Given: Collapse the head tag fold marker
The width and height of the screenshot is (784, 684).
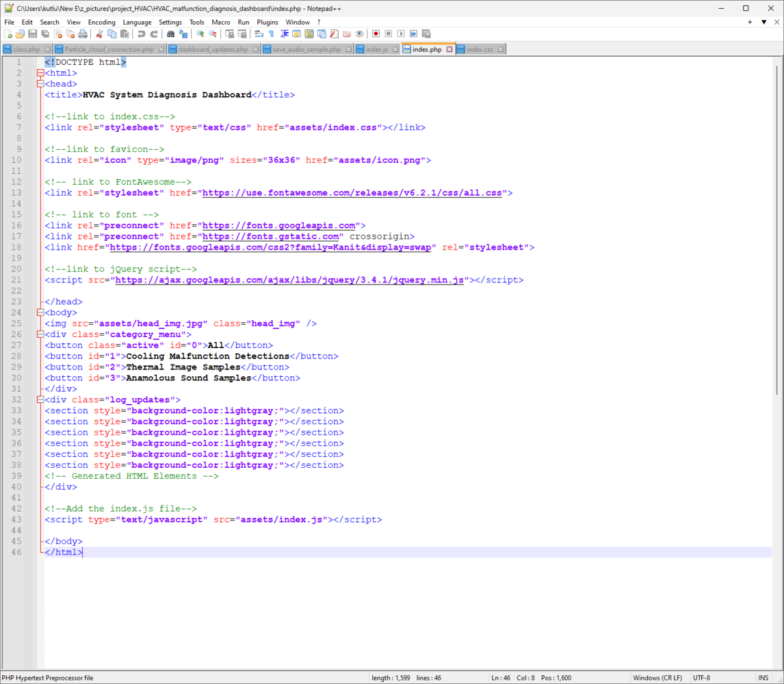Looking at the screenshot, I should point(40,84).
